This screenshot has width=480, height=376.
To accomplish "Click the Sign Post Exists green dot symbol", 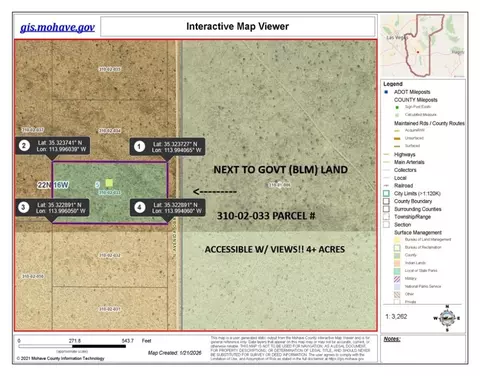I will point(397,107).
